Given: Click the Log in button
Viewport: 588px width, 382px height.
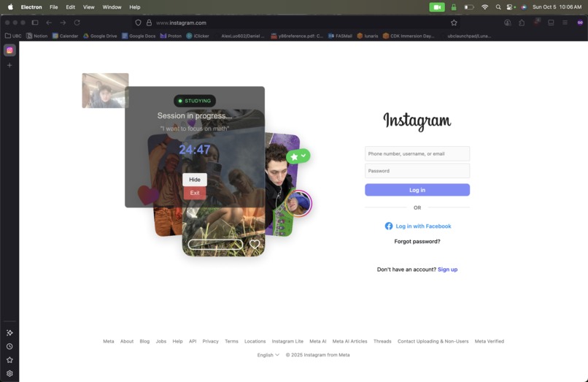Looking at the screenshot, I should [x=417, y=190].
